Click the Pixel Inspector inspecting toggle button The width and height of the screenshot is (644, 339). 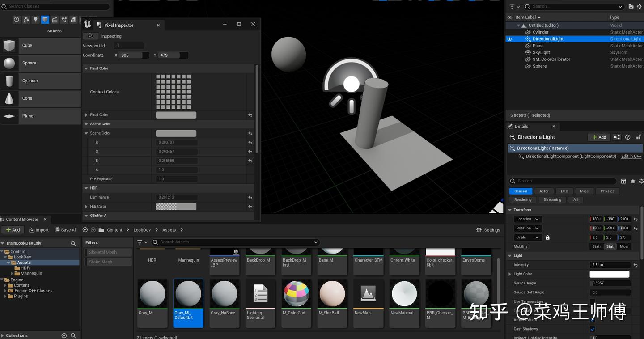tap(91, 36)
